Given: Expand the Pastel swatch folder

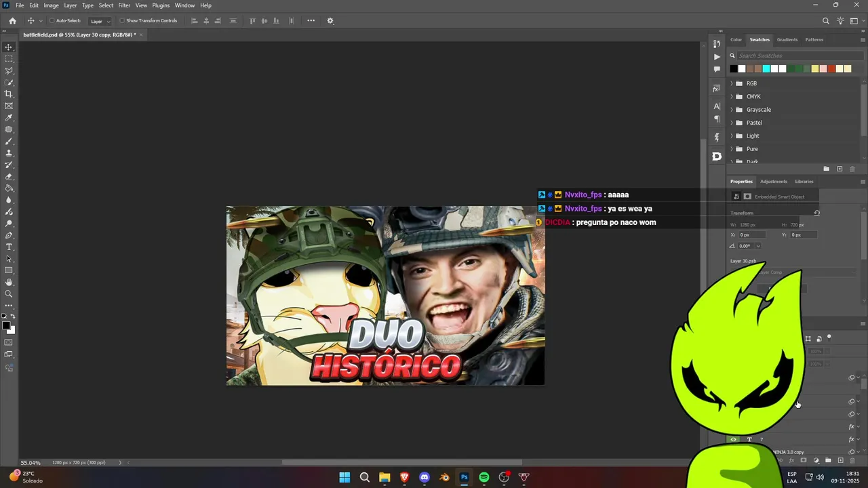Looking at the screenshot, I should 732,123.
